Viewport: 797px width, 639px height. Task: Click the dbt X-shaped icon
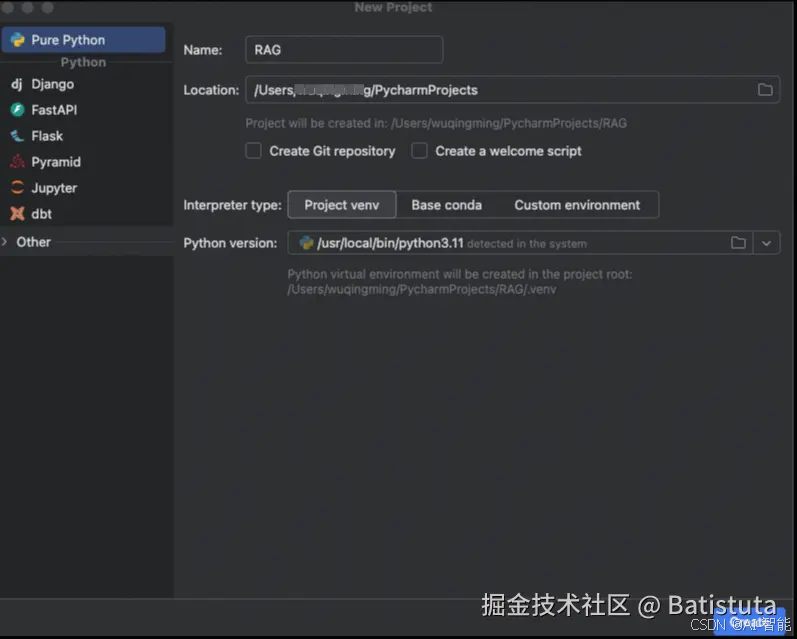click(x=17, y=214)
